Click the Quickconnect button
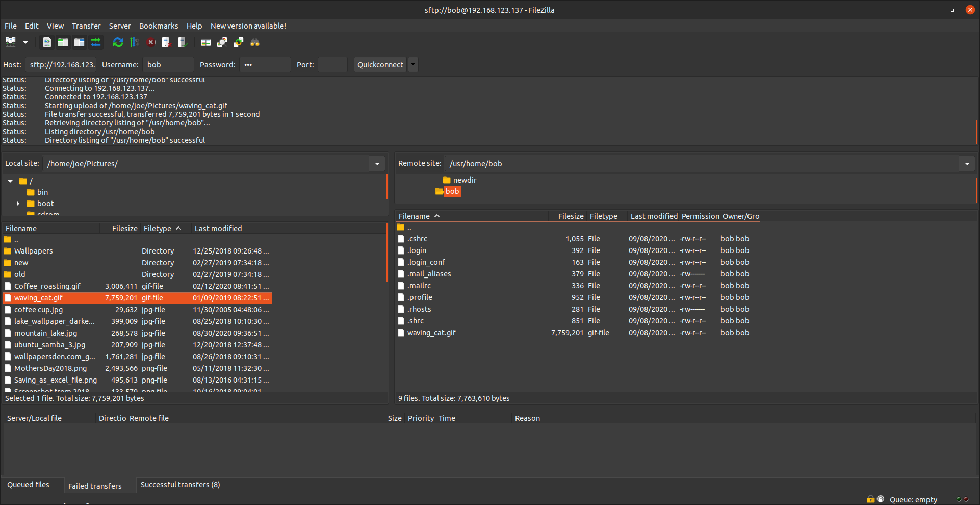Screen dimensions: 980x505 (x=380, y=65)
